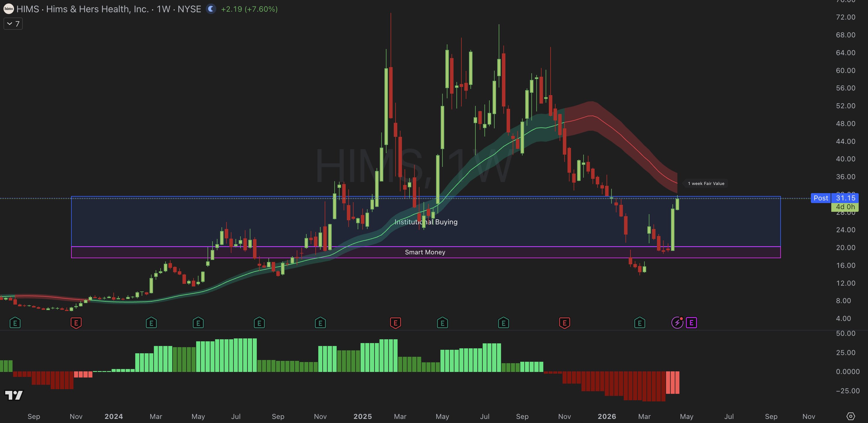Click the 4d 0h countdown label
The image size is (868, 423).
[845, 207]
